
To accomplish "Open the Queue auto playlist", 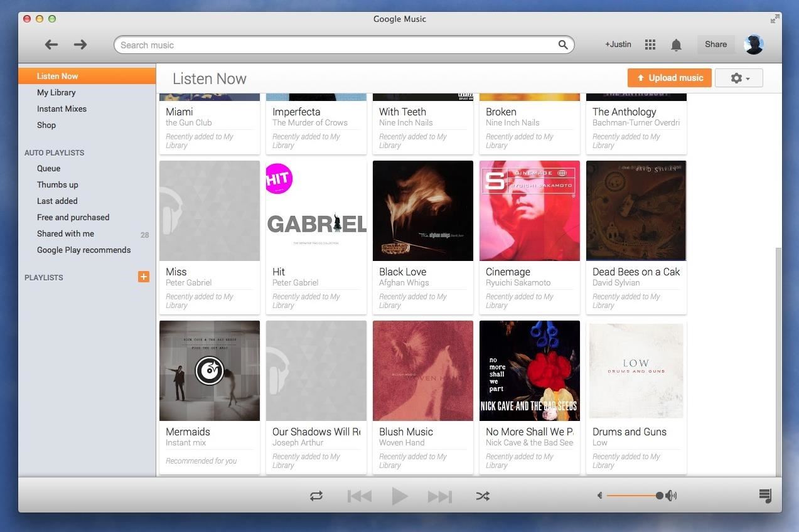I will click(x=49, y=168).
